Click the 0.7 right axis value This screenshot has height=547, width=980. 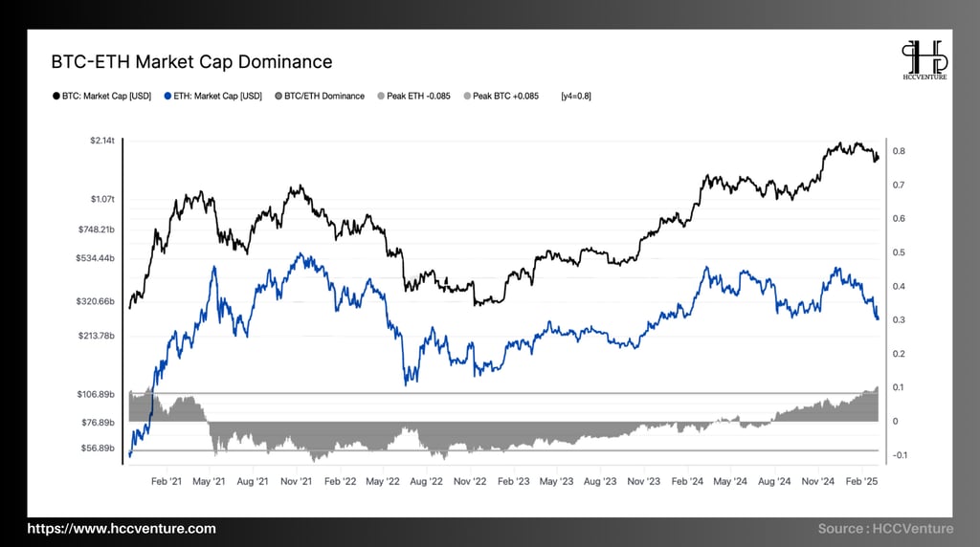(x=898, y=185)
